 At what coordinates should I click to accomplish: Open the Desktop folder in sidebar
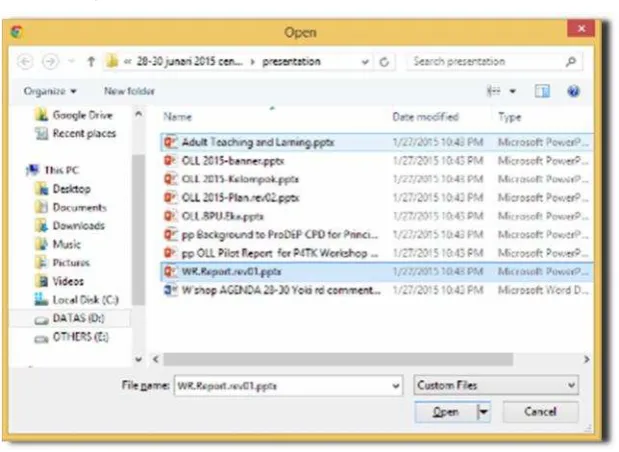coord(63,189)
